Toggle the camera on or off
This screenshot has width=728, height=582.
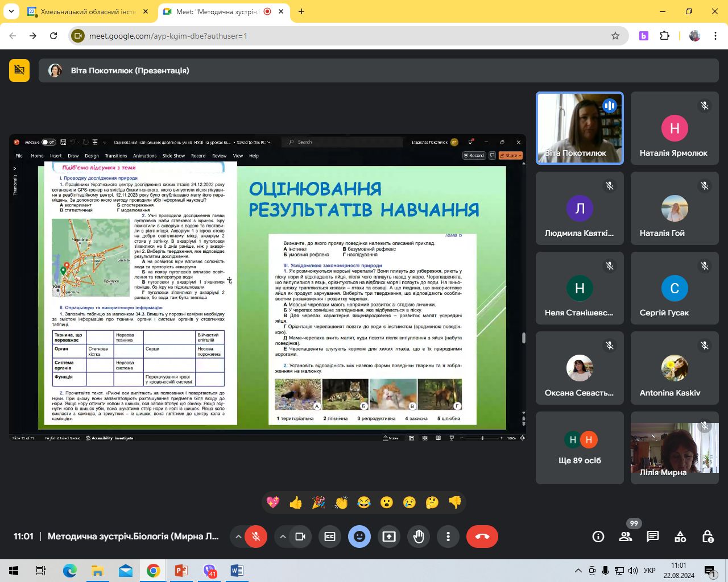(x=300, y=537)
